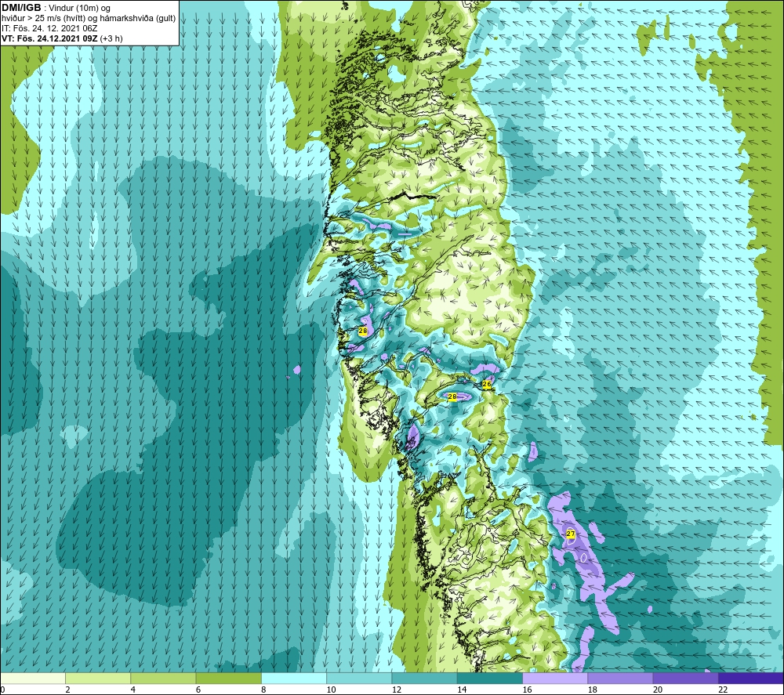
Task: Click the '20' tick on the legend scale
Action: (658, 690)
